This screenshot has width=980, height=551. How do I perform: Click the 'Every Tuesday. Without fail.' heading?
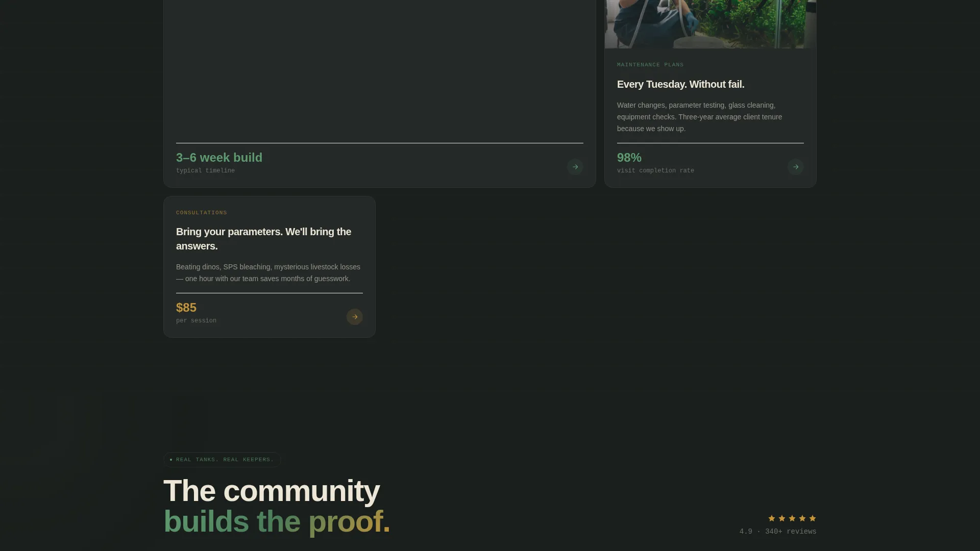(680, 84)
